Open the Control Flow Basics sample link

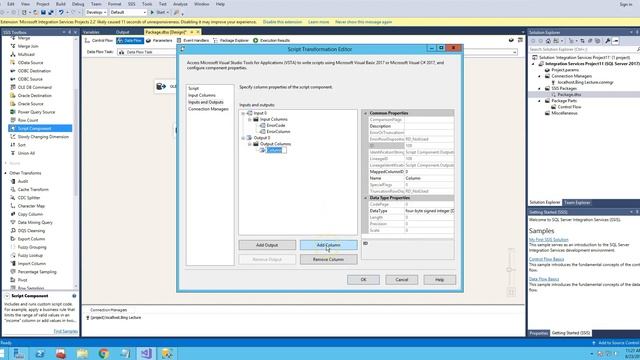click(547, 259)
